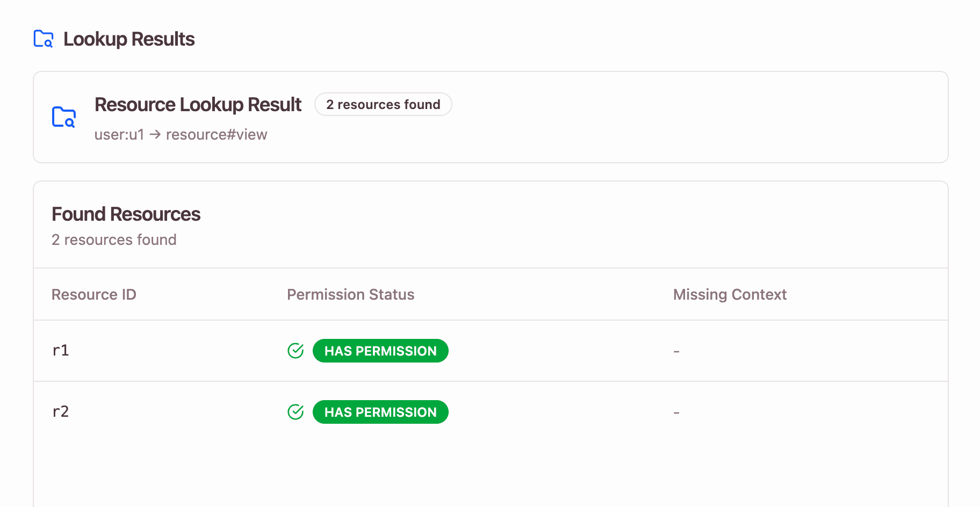Sort by the Missing Context column header
Viewport: 980px width, 507px height.
tap(730, 294)
